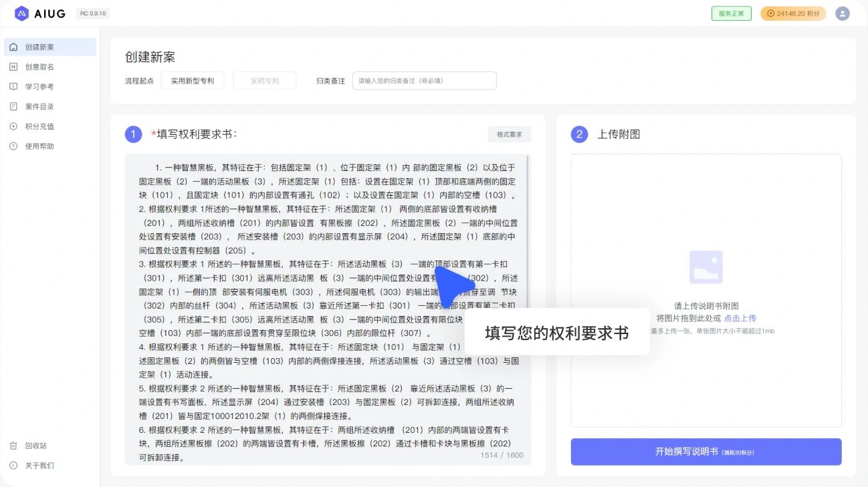The height and width of the screenshot is (487, 868).
Task: Click the 创建新案 page heading
Action: point(150,57)
